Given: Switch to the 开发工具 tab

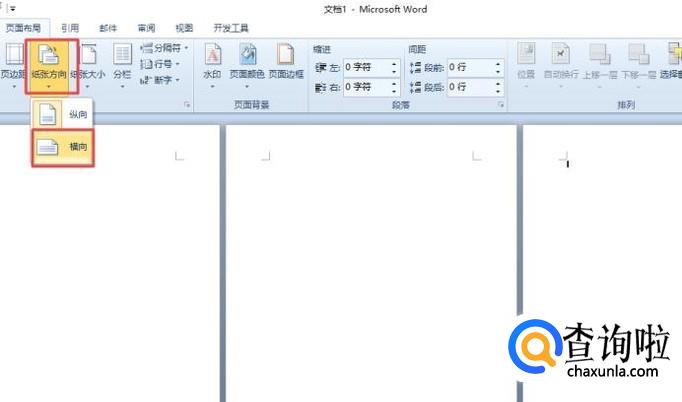Looking at the screenshot, I should (x=231, y=28).
